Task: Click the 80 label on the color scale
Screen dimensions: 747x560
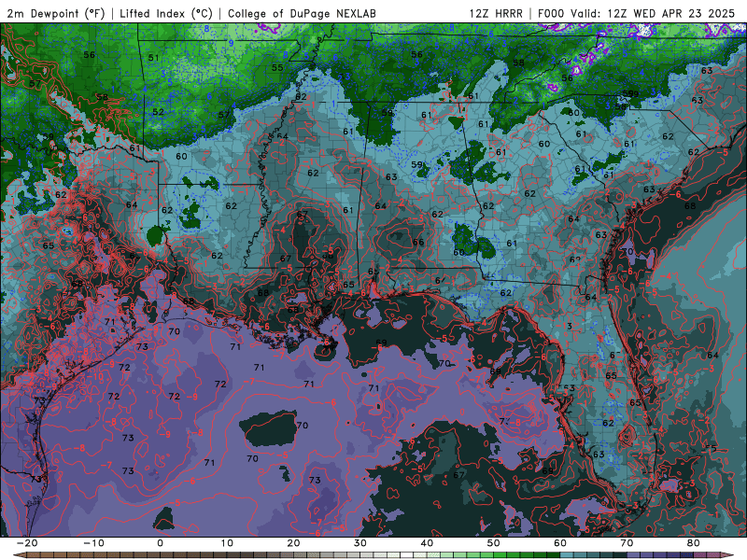Action: (694, 543)
